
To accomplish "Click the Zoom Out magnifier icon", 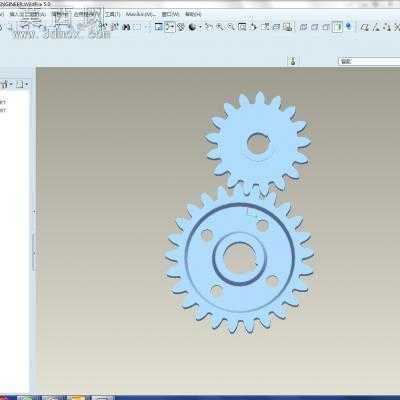I will coord(231,27).
